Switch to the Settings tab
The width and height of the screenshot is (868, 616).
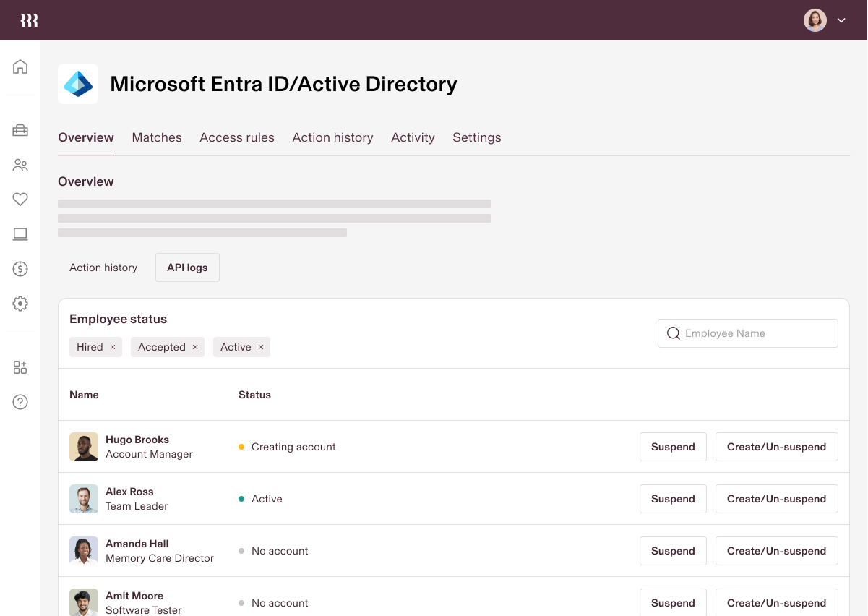pyautogui.click(x=477, y=137)
